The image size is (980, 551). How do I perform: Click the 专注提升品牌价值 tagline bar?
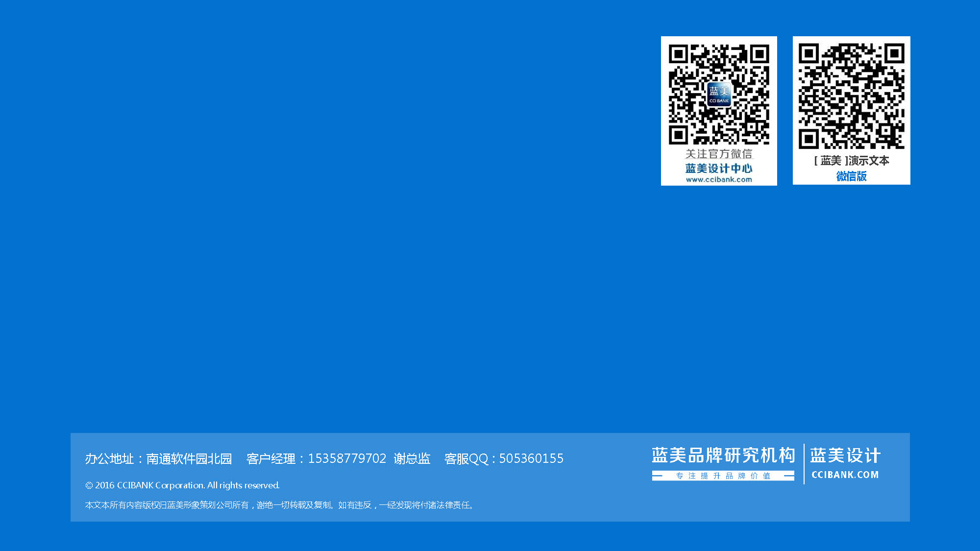tap(723, 476)
